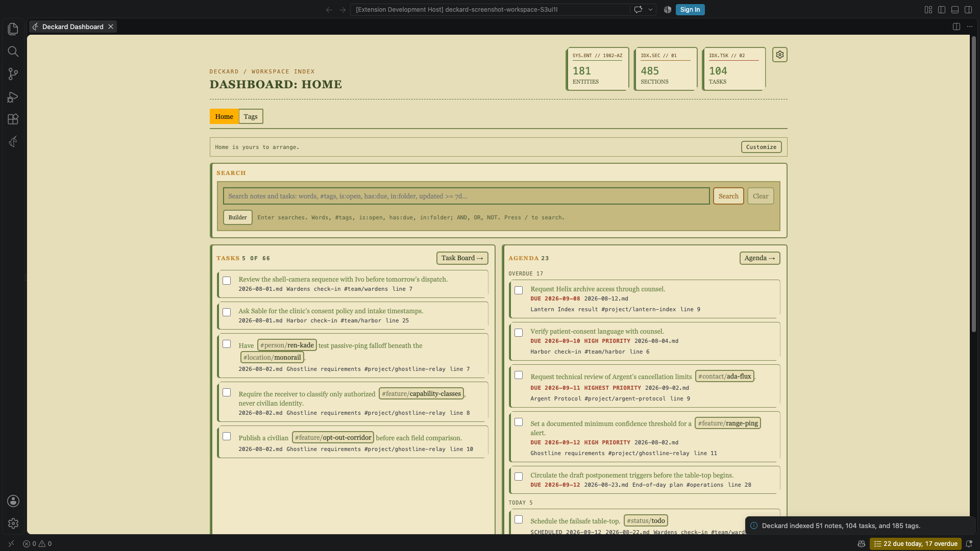The width and height of the screenshot is (980, 551).
Task: Open the Search view in activity bar
Action: (13, 52)
